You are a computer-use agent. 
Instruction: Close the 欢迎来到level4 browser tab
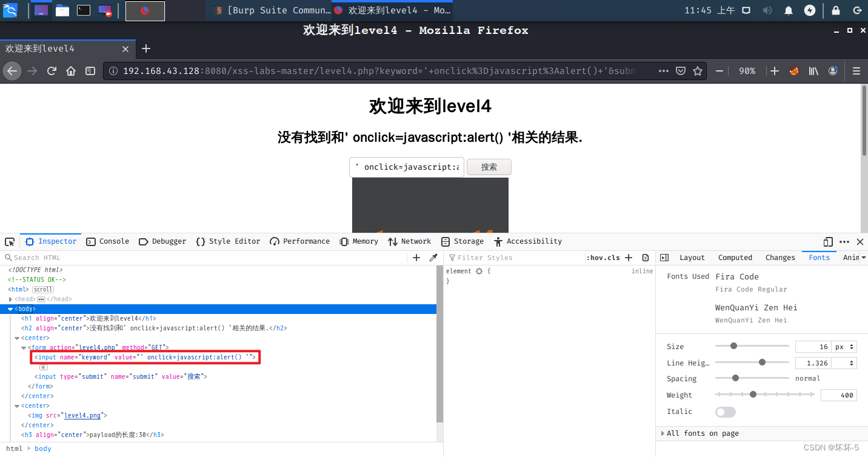click(x=125, y=49)
